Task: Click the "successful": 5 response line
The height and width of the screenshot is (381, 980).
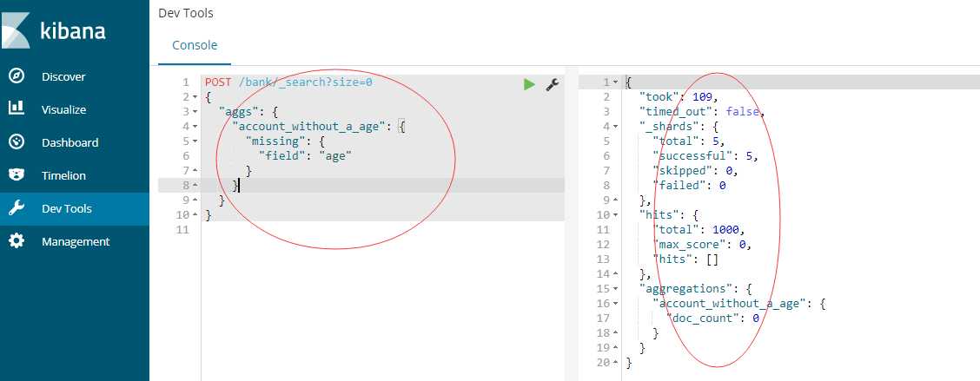Action: pyautogui.click(x=705, y=155)
